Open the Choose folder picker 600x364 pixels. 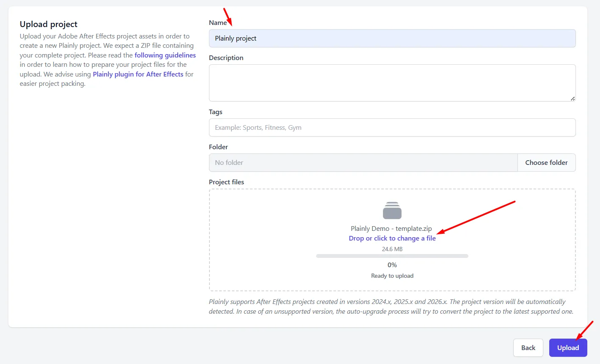[546, 162]
